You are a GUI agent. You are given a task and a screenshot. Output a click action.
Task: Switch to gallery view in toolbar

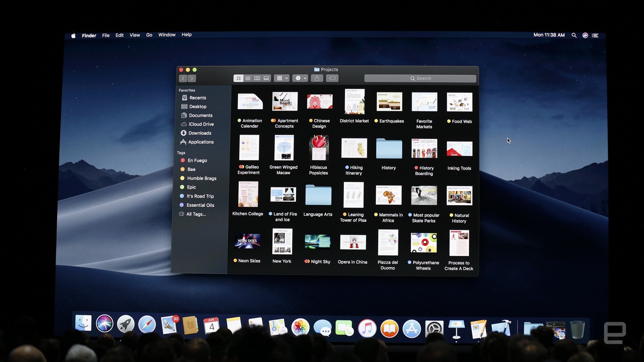point(266,78)
